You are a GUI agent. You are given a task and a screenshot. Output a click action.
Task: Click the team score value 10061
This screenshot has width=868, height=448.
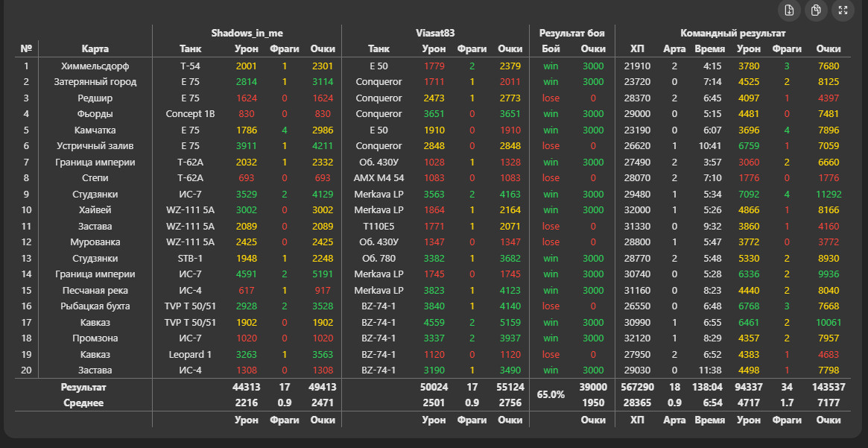[829, 322]
